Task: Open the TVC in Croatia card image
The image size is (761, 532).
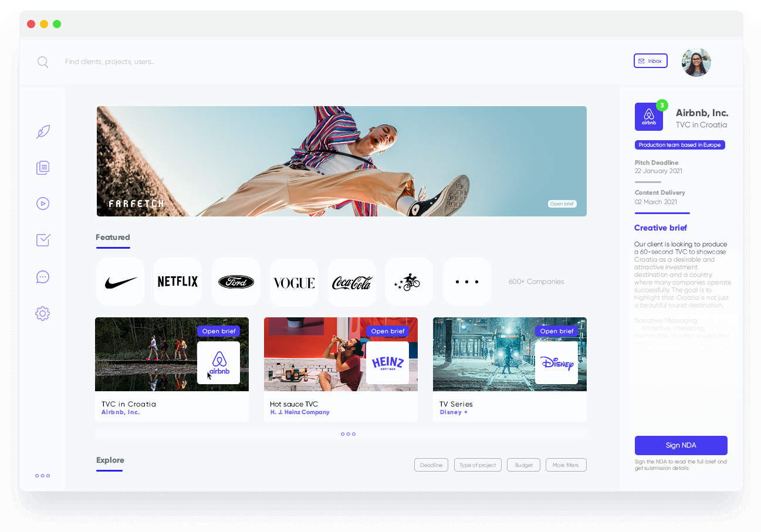Action: click(172, 354)
